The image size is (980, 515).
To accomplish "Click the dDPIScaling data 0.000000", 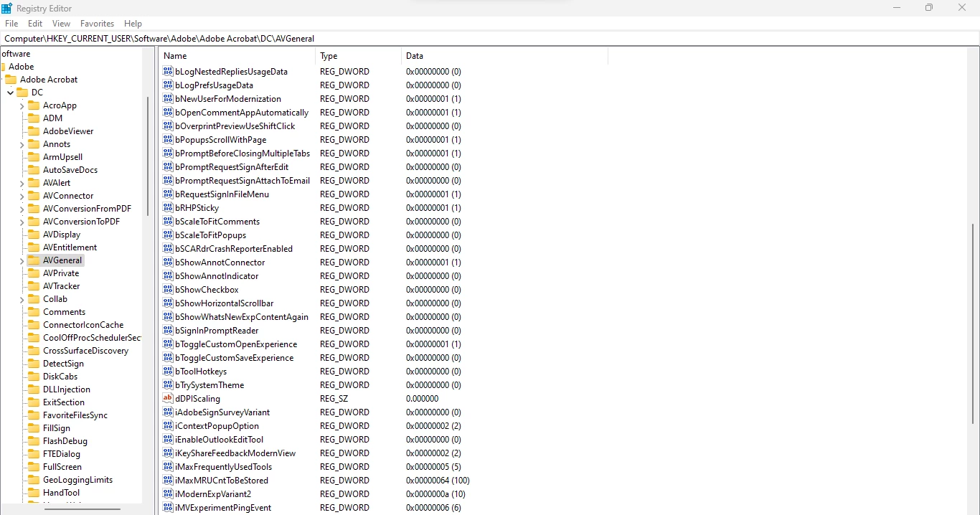I will [x=422, y=399].
